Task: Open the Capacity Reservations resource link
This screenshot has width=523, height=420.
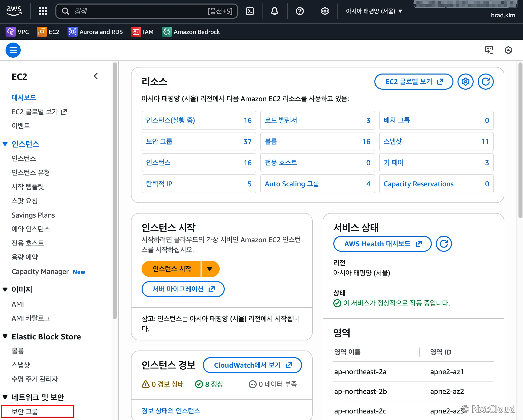Action: (x=418, y=184)
